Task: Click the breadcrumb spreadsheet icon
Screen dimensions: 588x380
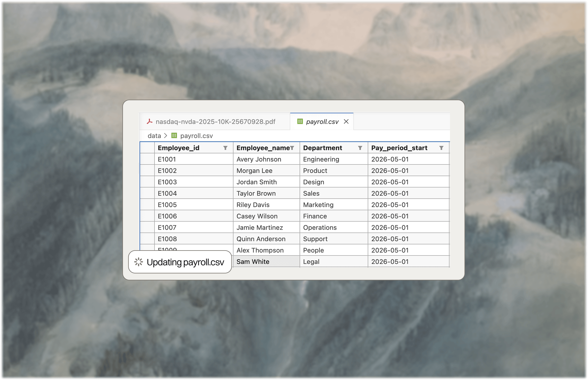Action: click(174, 136)
